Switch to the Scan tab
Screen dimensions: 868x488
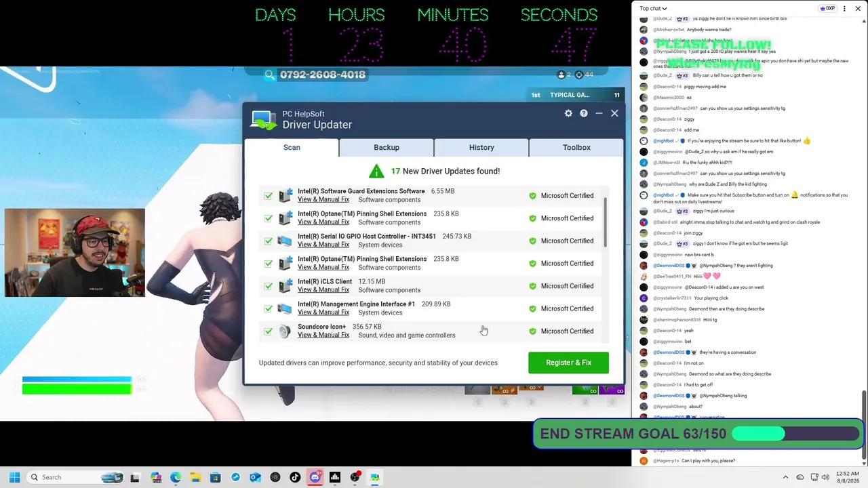(292, 147)
